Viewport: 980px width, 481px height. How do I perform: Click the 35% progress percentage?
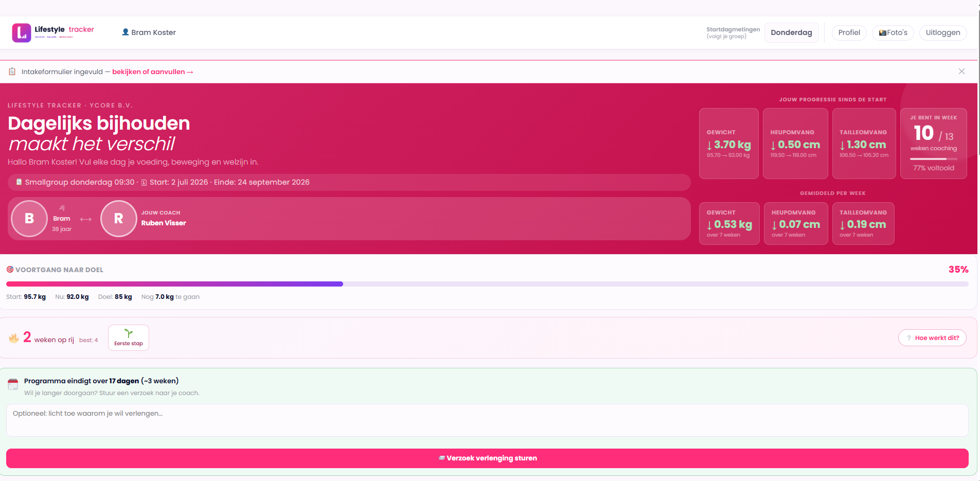(x=958, y=270)
